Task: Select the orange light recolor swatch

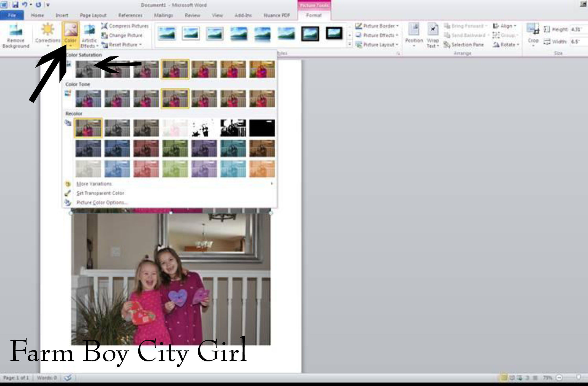Action: point(262,169)
